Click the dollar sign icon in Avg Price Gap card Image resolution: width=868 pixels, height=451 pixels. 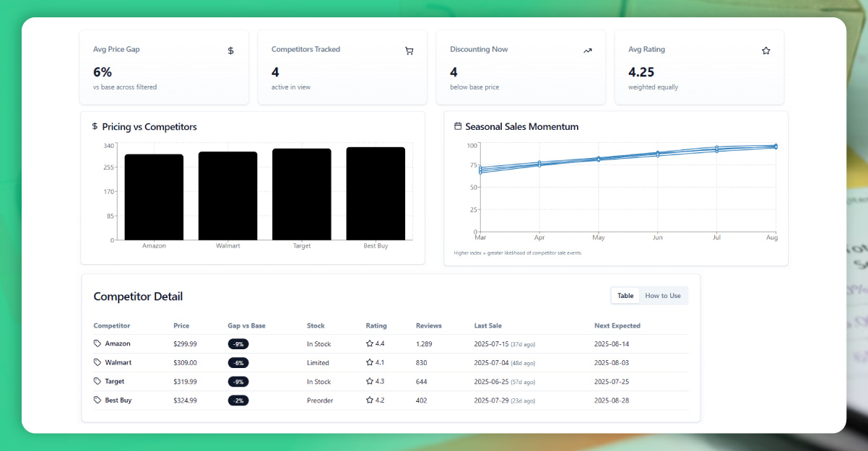(230, 51)
